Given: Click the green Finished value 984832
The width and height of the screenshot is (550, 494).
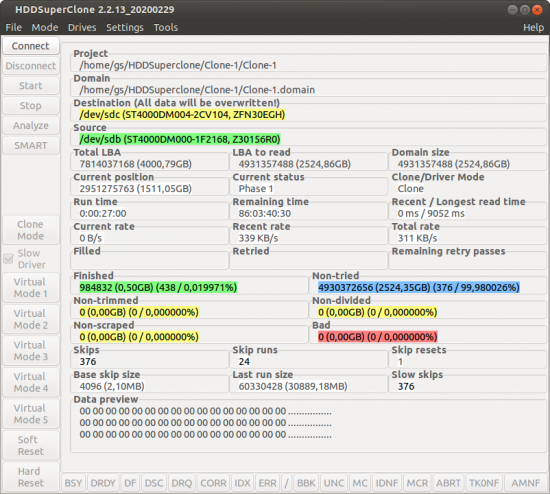Looking at the screenshot, I should click(x=158, y=287).
